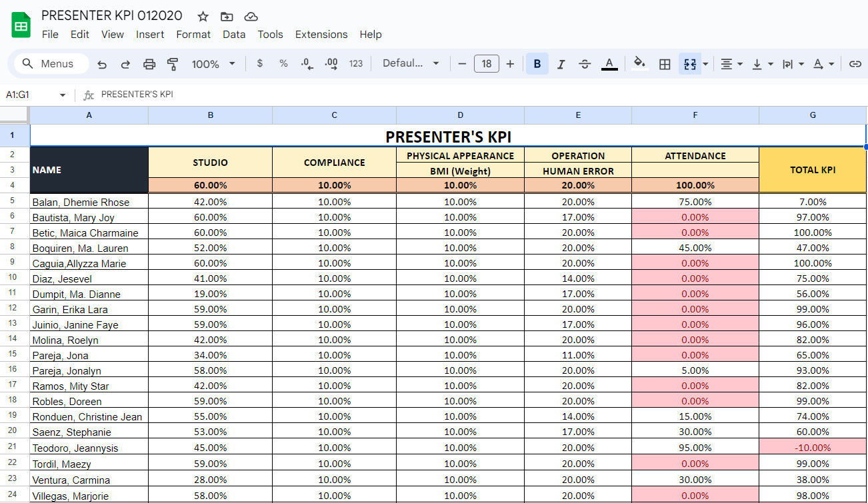This screenshot has height=503, width=868.
Task: Expand the name box dropdown arrow
Action: point(63,95)
